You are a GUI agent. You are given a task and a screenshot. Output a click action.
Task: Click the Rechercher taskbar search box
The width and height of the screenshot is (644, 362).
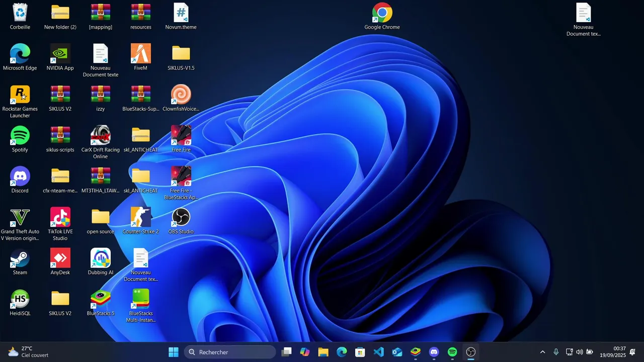tap(230, 352)
